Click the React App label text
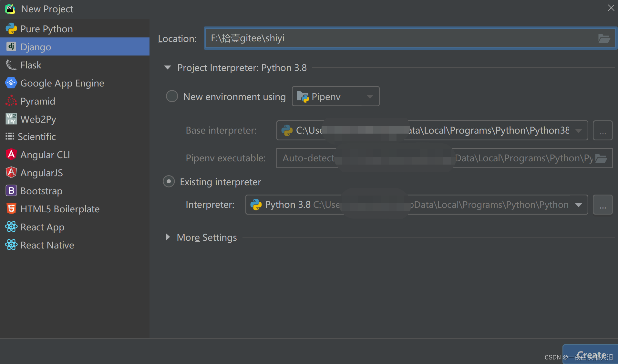 [x=42, y=227]
